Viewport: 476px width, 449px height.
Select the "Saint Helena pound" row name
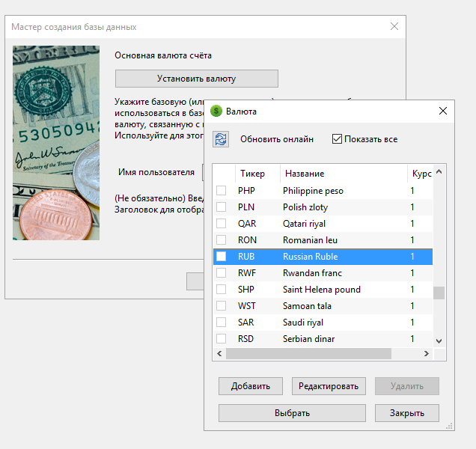(322, 289)
